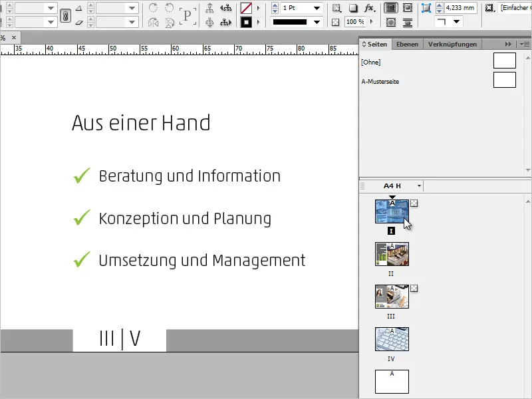Image resolution: width=532 pixels, height=399 pixels.
Task: Click the transparency icon beside page I
Action: pyautogui.click(x=414, y=203)
